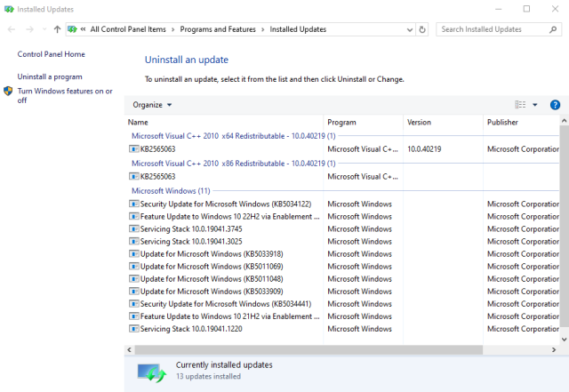
Task: Collapse the Visual C++ 2010 x64 Redistributable group
Action: (x=233, y=136)
